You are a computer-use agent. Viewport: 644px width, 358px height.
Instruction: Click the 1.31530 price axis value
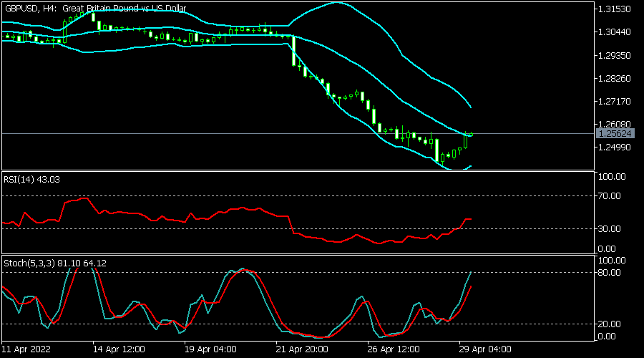click(615, 9)
